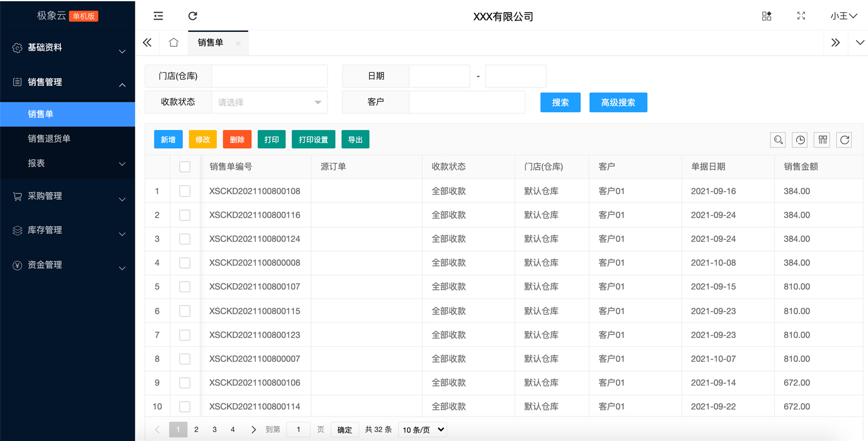Open the tab options down-chevron at far right

[859, 42]
